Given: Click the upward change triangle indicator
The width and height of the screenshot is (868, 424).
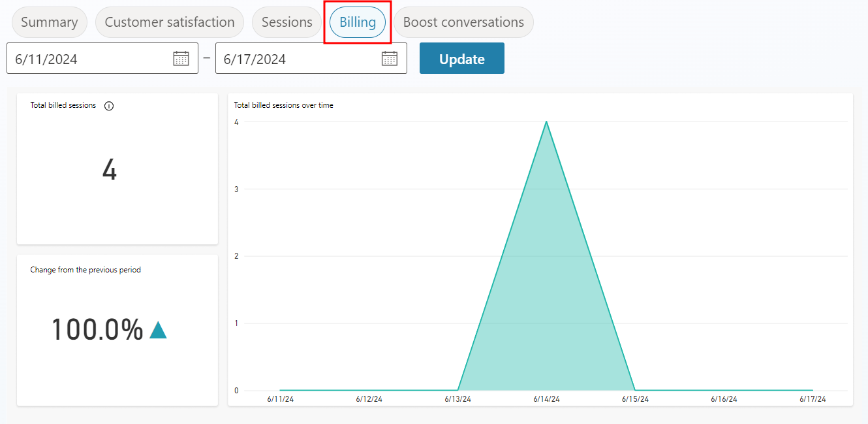Looking at the screenshot, I should point(158,330).
